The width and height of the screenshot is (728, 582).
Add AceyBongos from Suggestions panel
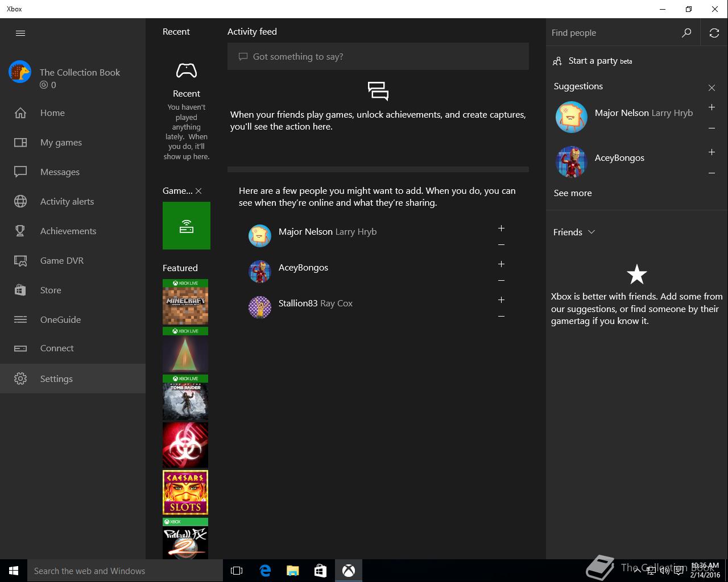click(712, 152)
